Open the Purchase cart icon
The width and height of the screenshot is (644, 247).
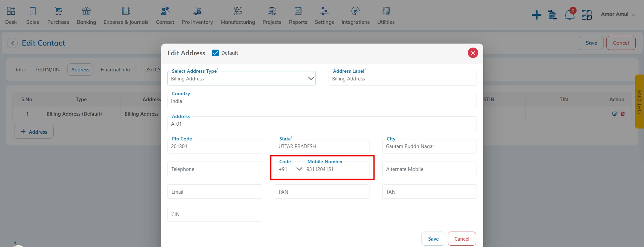coord(58,11)
